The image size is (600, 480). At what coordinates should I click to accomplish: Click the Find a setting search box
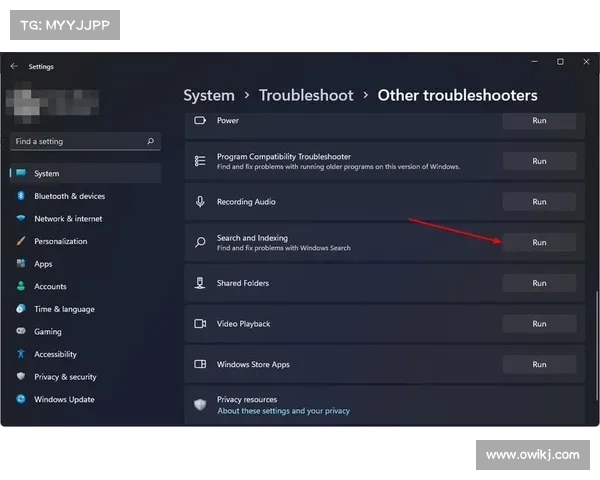[x=85, y=141]
